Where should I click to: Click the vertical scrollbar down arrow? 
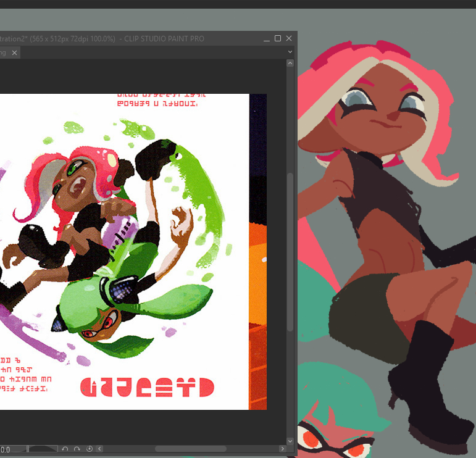[x=290, y=440]
